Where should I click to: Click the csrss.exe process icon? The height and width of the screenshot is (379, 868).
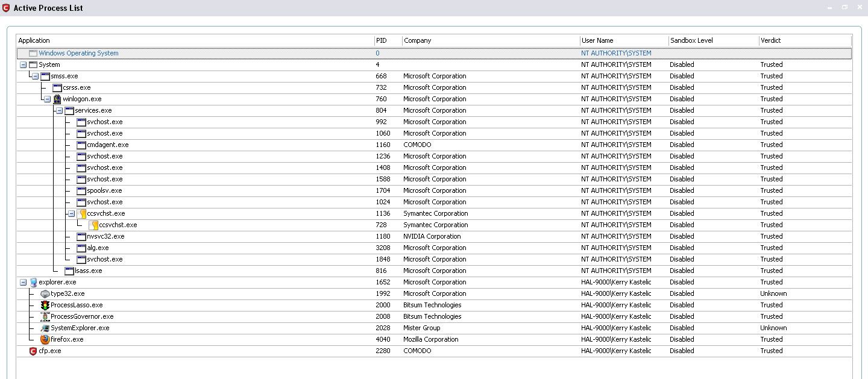(57, 87)
